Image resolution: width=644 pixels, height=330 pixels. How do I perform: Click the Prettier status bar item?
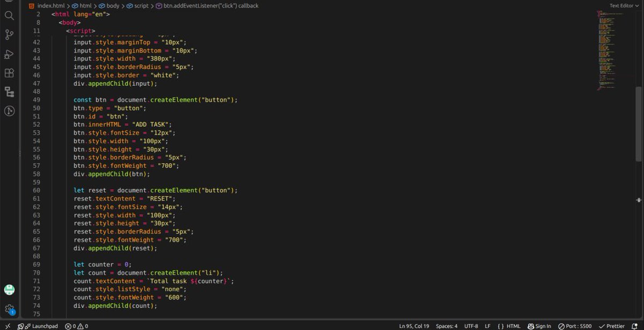(612, 326)
